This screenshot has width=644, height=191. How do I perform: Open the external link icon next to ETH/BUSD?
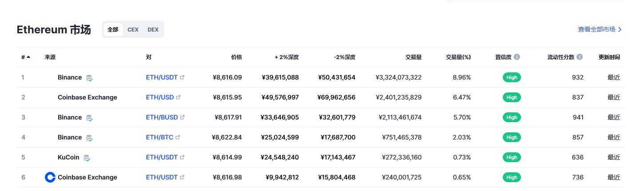(182, 118)
